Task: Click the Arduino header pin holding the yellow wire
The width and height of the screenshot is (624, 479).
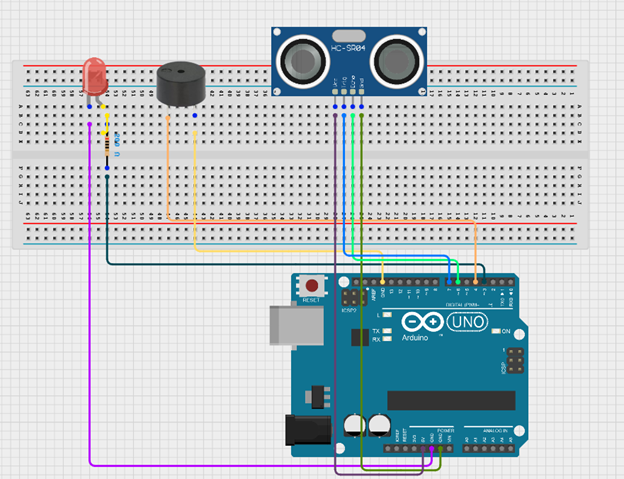Action: [382, 282]
